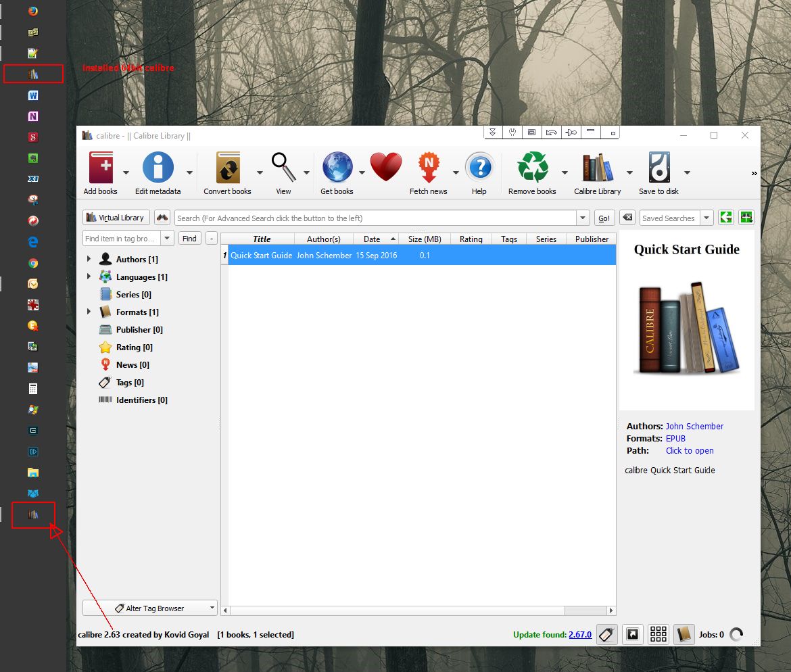Open the book with the View magnifier

[283, 167]
